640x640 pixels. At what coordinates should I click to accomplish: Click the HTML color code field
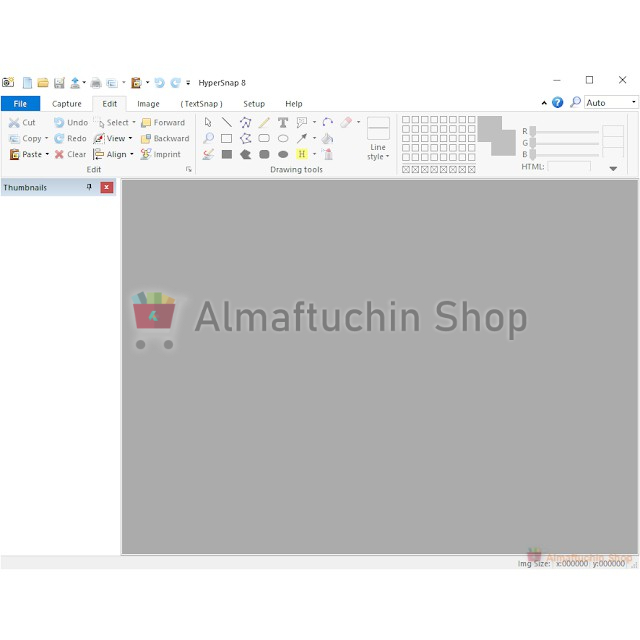pos(569,167)
